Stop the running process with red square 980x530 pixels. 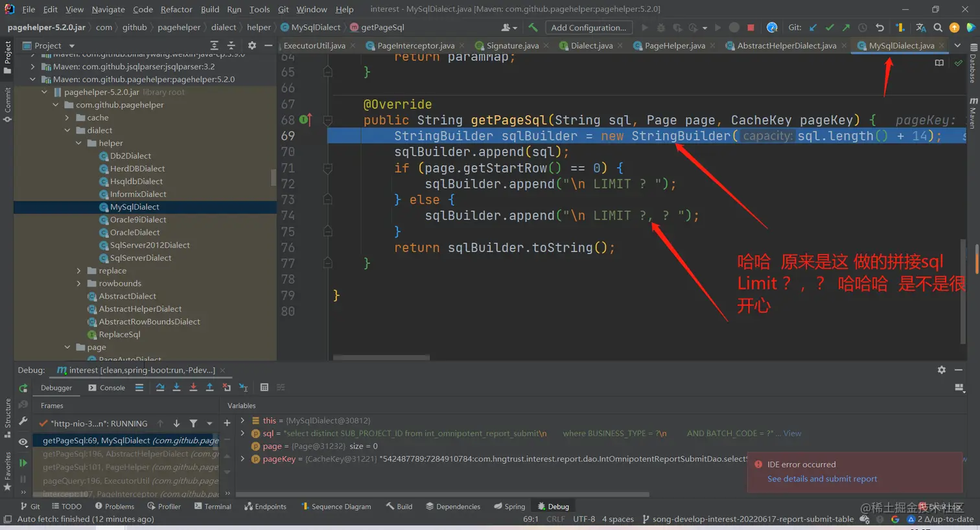[751, 27]
